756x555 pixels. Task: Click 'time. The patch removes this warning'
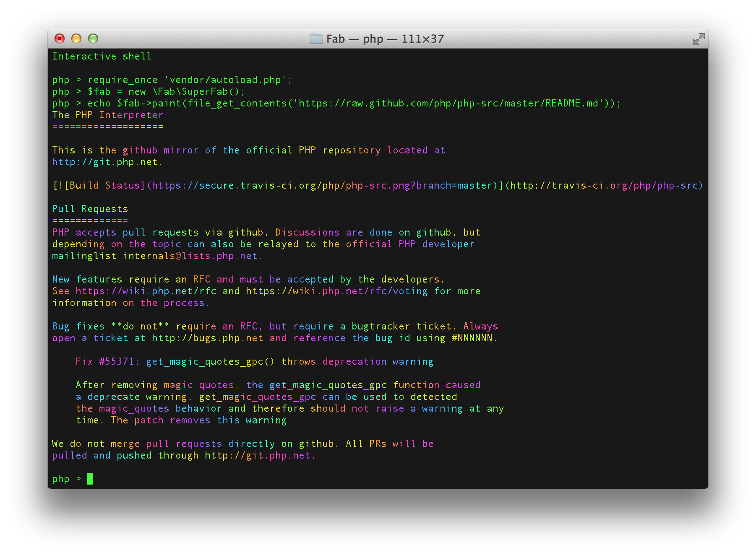click(181, 420)
